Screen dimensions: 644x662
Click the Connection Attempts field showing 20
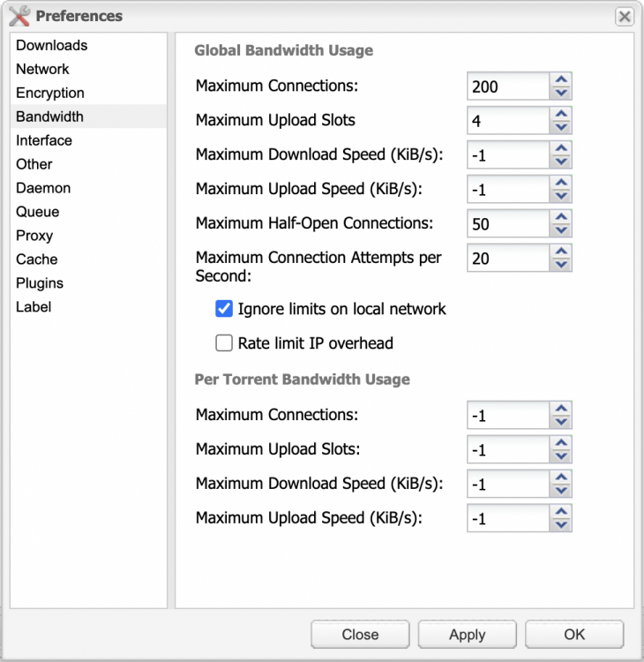508,258
